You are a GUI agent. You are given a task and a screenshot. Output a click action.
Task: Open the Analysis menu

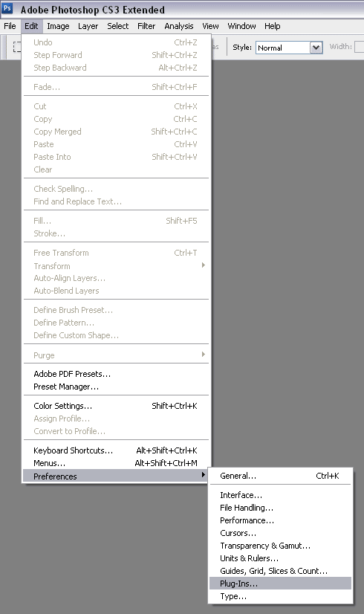pos(179,26)
